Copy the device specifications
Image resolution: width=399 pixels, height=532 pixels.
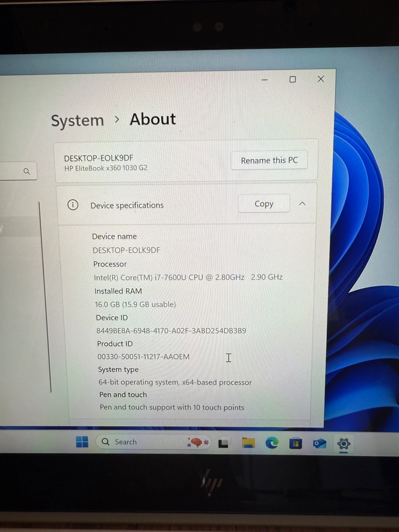(264, 204)
